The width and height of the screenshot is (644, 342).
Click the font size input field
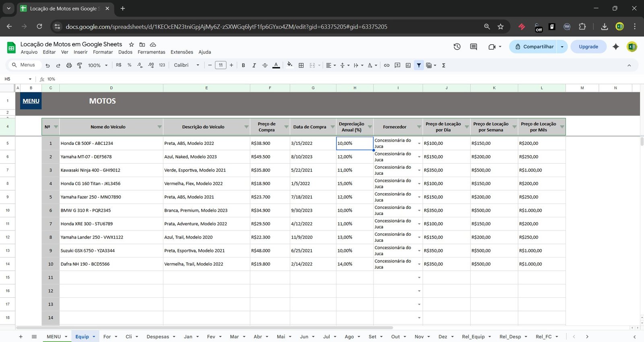point(221,65)
